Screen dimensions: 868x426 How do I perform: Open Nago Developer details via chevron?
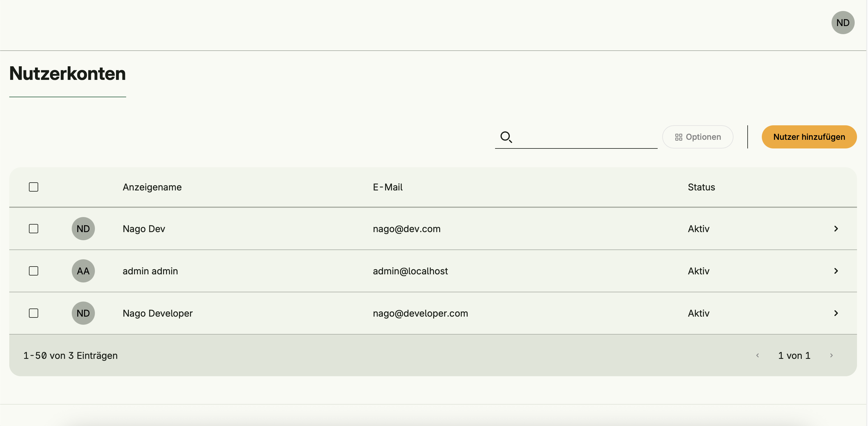coord(836,313)
